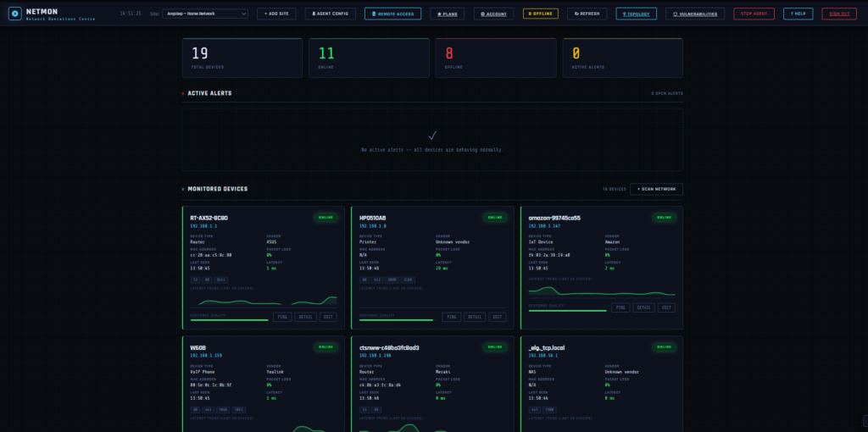Edit the HP0510AB device
The image size is (868, 432).
[497, 317]
